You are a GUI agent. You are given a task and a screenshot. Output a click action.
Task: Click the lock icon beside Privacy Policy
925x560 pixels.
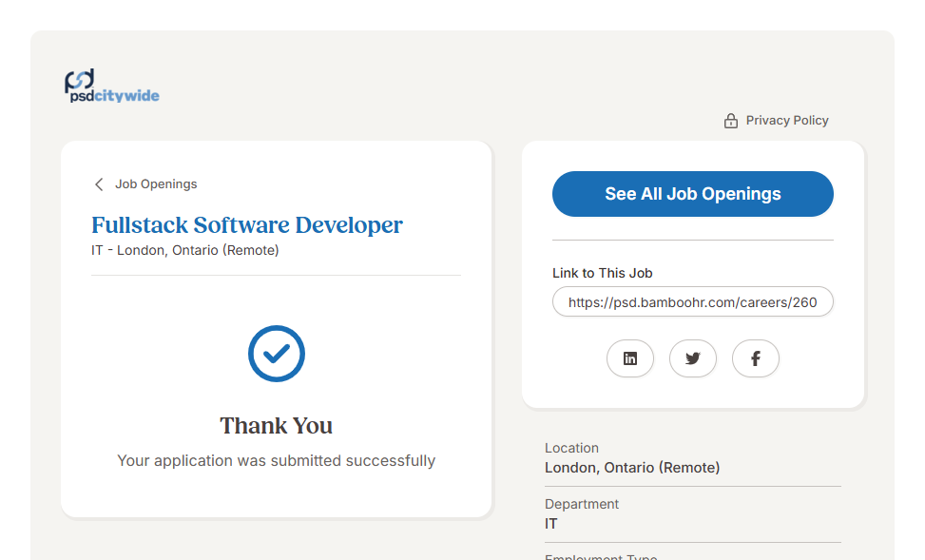pyautogui.click(x=730, y=121)
